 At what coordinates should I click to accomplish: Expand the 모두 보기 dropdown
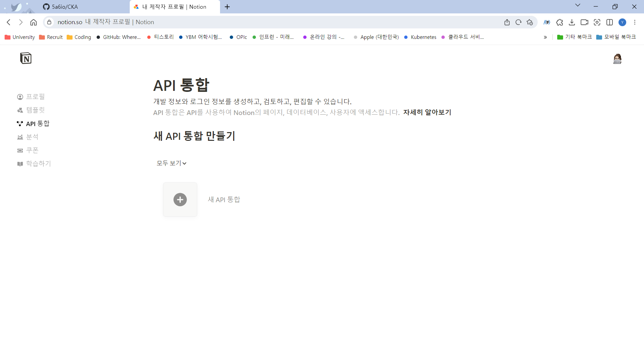click(x=171, y=163)
